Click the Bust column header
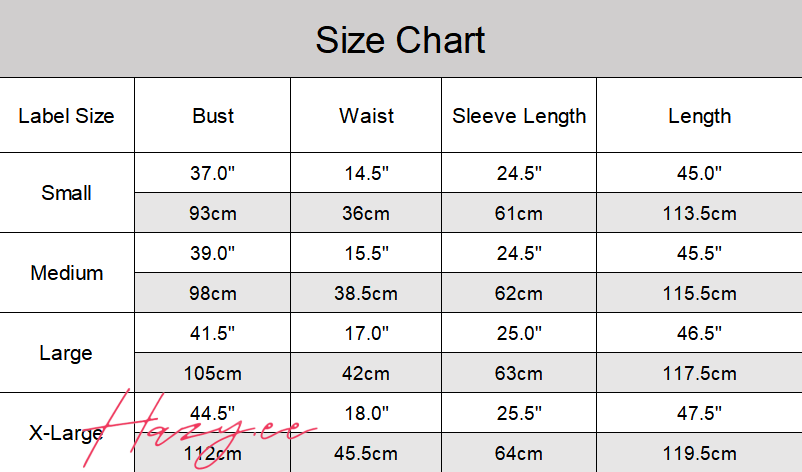Viewport: 802px width, 472px height. [213, 116]
